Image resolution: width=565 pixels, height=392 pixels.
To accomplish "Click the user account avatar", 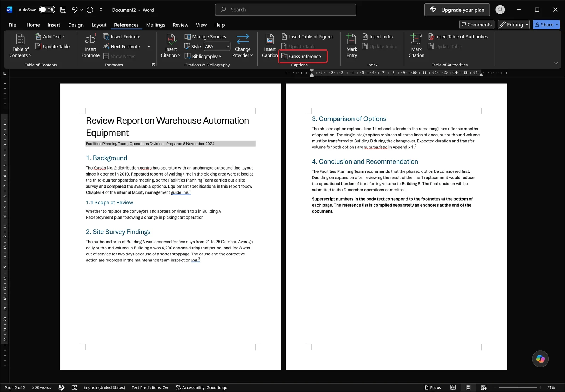I will [500, 10].
